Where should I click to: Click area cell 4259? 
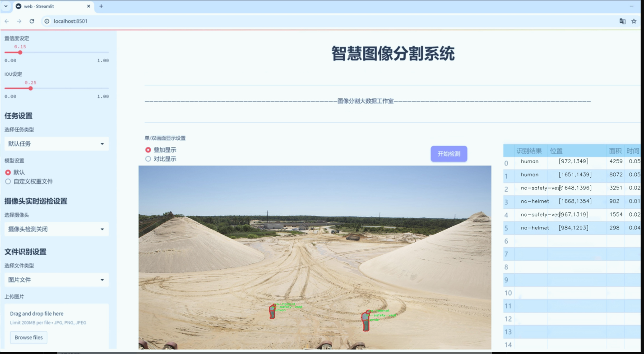616,161
